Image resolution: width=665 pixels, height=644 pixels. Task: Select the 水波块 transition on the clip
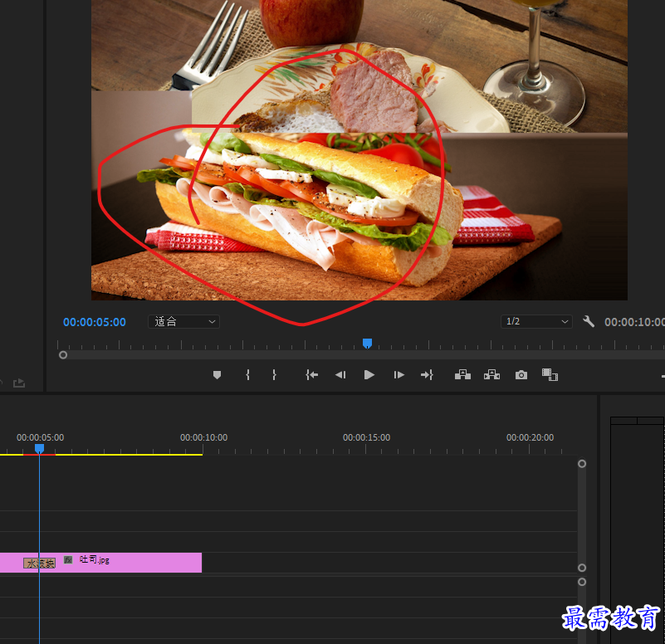[x=40, y=563]
